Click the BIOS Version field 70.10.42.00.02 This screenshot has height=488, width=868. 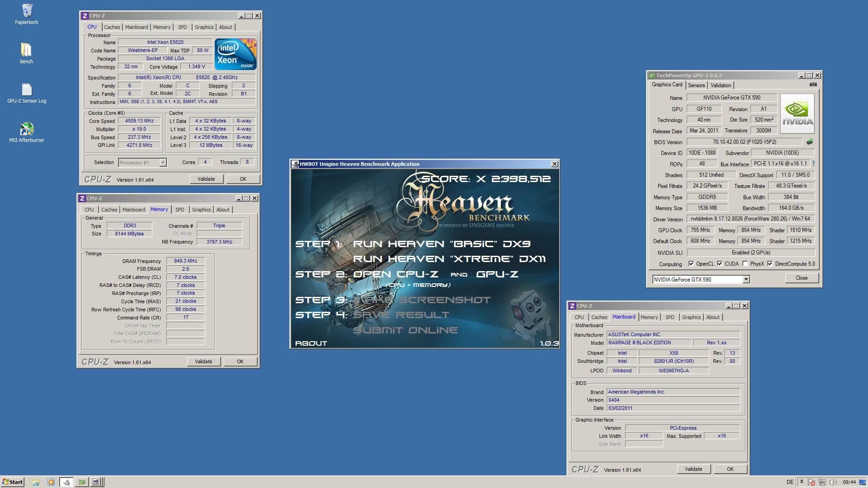tap(744, 142)
